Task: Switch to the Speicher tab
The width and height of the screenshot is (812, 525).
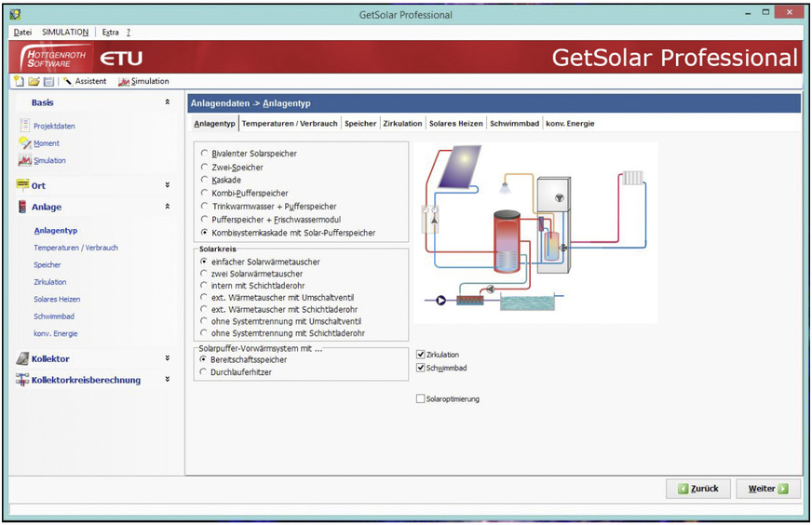Action: (x=360, y=123)
